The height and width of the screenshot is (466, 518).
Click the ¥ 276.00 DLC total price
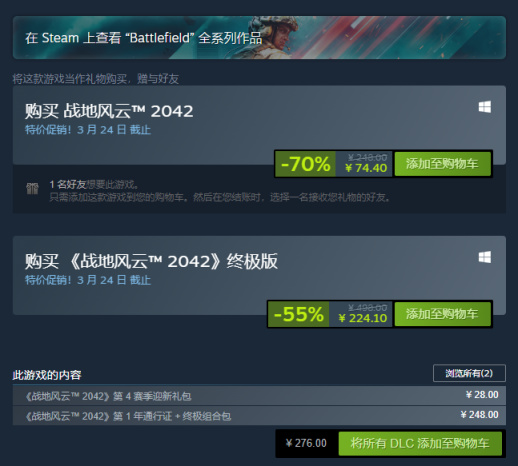pyautogui.click(x=306, y=443)
